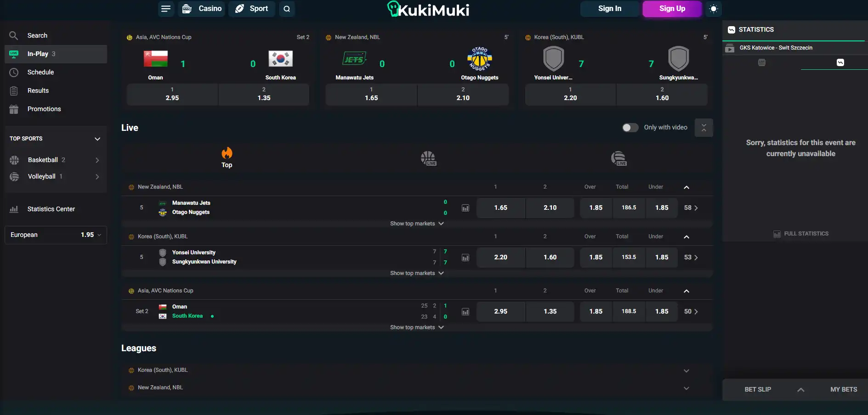Expand Korea (South), KUBL under Leagues
The width and height of the screenshot is (868, 415).
tap(686, 371)
